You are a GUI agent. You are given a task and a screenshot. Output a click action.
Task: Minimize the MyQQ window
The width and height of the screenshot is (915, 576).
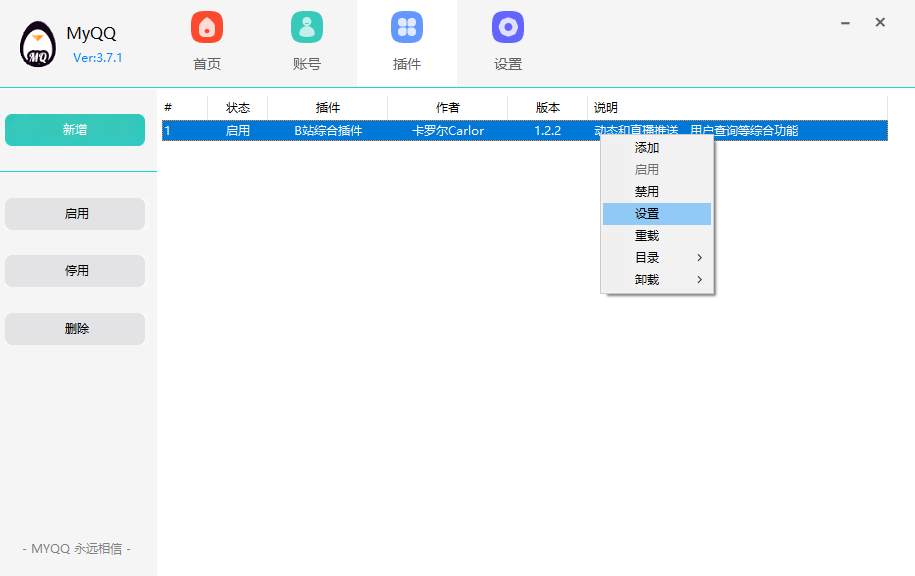[845, 22]
